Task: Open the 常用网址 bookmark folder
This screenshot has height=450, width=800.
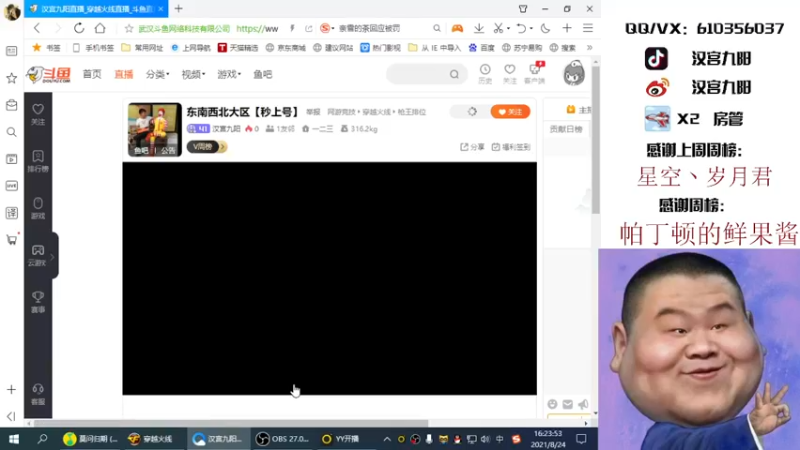Action: point(142,47)
